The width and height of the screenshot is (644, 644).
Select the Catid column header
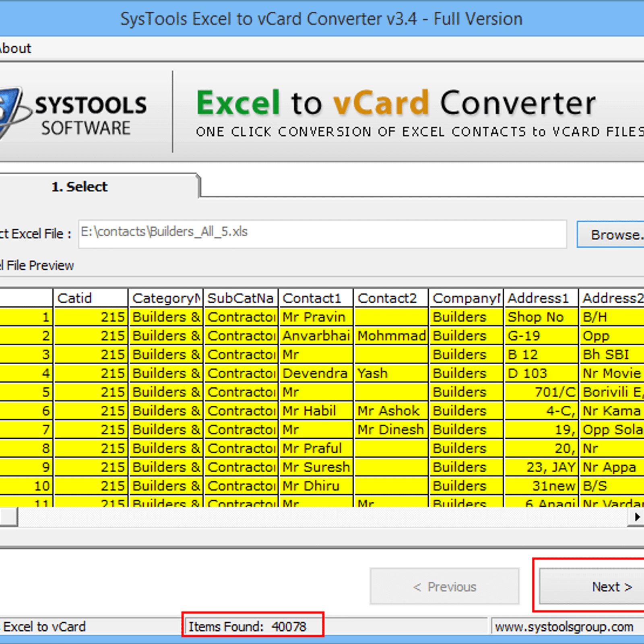91,298
